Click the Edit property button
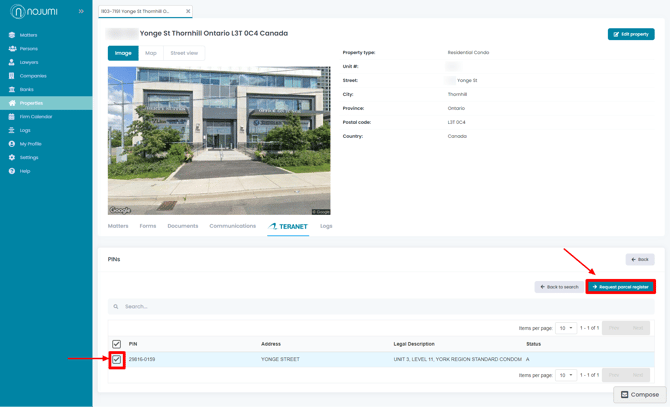Image resolution: width=670 pixels, height=407 pixels. [x=630, y=34]
